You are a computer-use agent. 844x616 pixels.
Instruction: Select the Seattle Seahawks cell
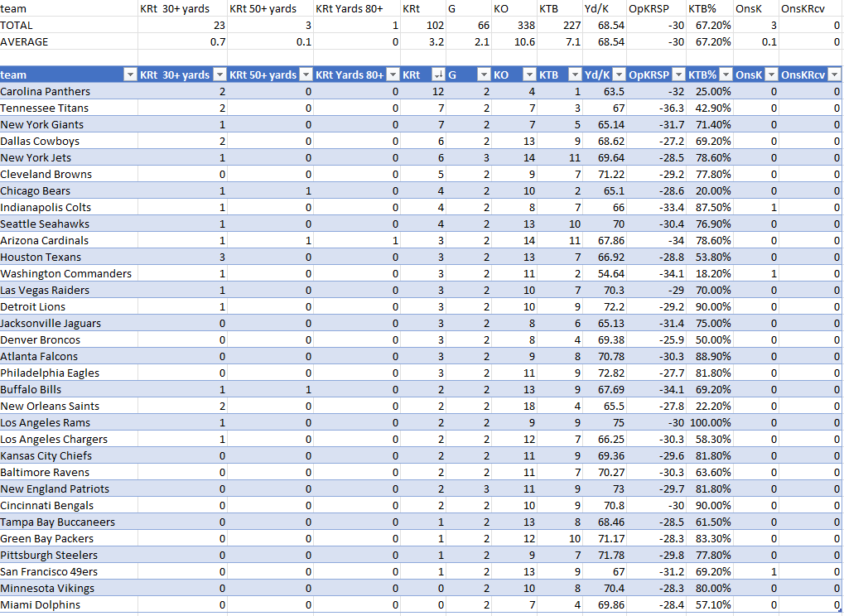[x=69, y=224]
